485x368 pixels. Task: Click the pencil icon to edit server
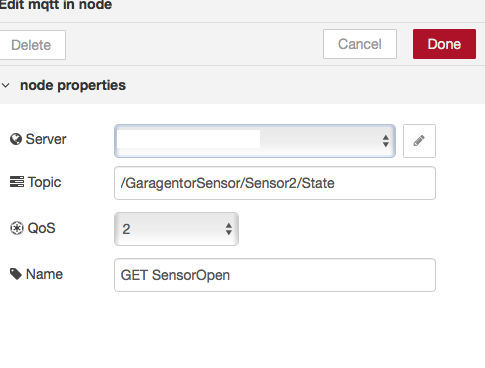(419, 141)
